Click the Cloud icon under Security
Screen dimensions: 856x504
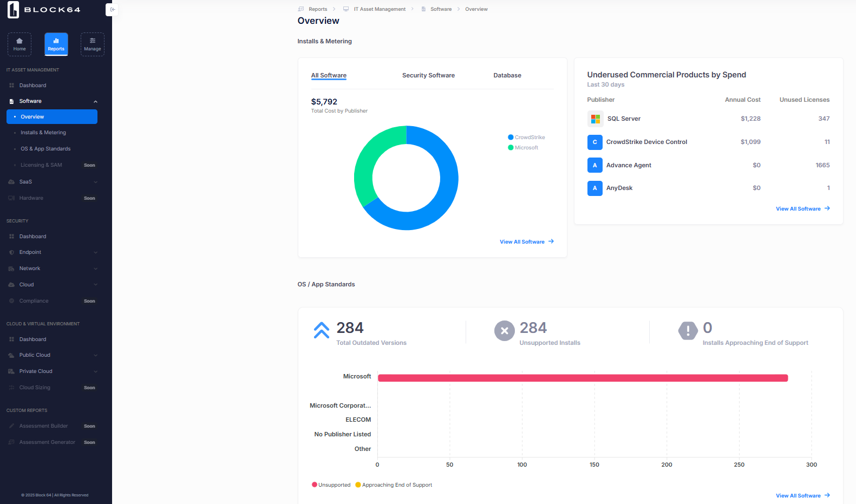11,285
